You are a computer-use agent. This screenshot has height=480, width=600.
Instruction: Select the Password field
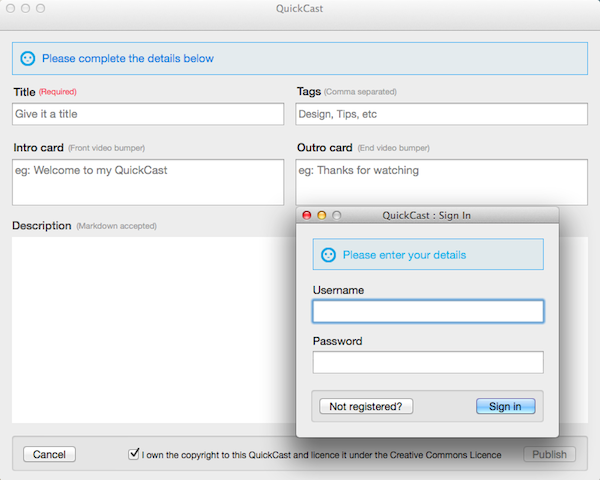click(x=428, y=362)
